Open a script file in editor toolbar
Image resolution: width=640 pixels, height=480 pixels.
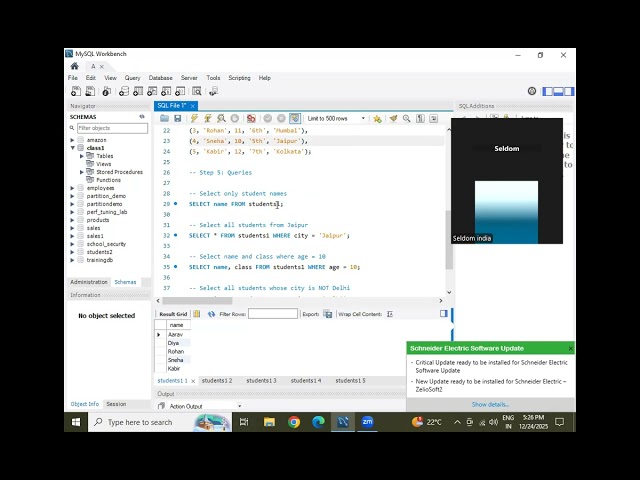click(x=164, y=118)
